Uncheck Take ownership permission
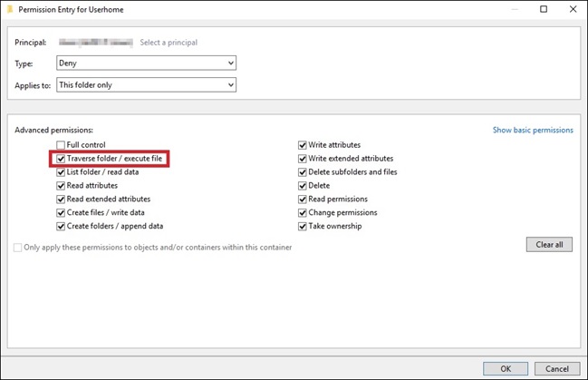This screenshot has height=380, width=588. tap(303, 226)
